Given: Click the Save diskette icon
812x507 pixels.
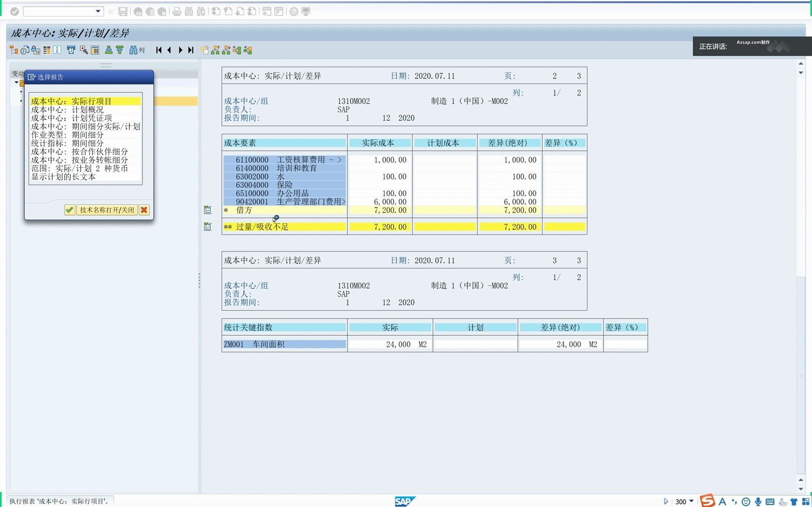Looking at the screenshot, I should click(123, 12).
